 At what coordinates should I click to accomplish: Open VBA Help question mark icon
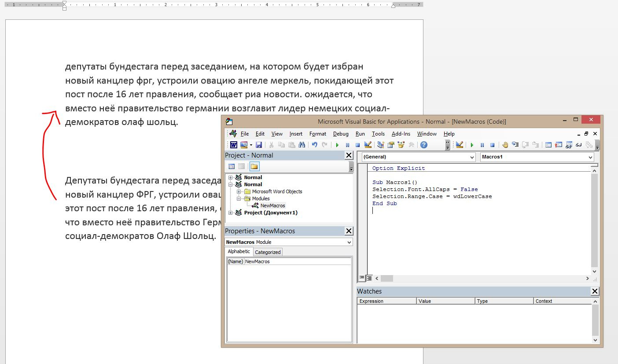[424, 145]
